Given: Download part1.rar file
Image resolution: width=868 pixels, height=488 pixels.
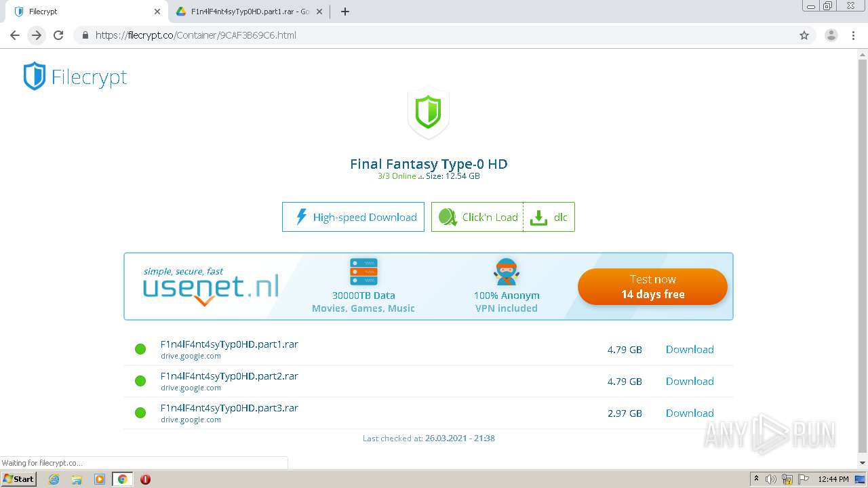Looking at the screenshot, I should 690,350.
